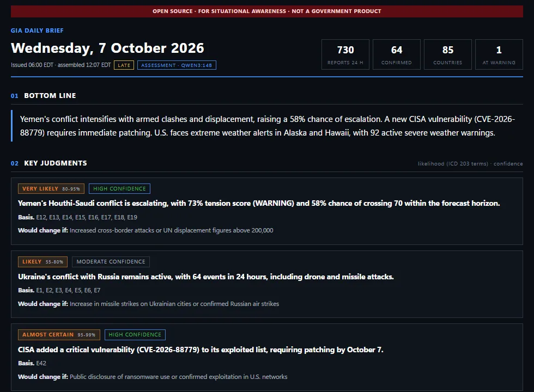Click the bottom line summary paragraph about Yemen

[x=268, y=126]
